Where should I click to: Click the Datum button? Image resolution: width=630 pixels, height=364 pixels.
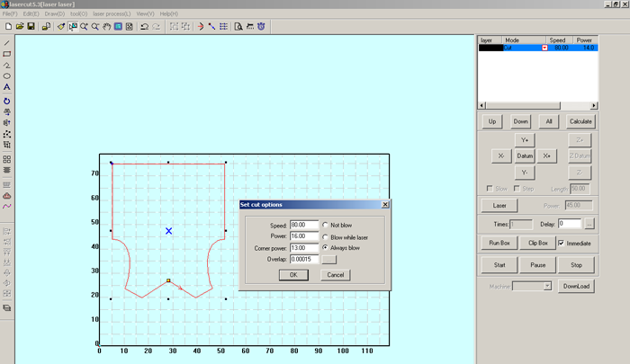pyautogui.click(x=525, y=155)
